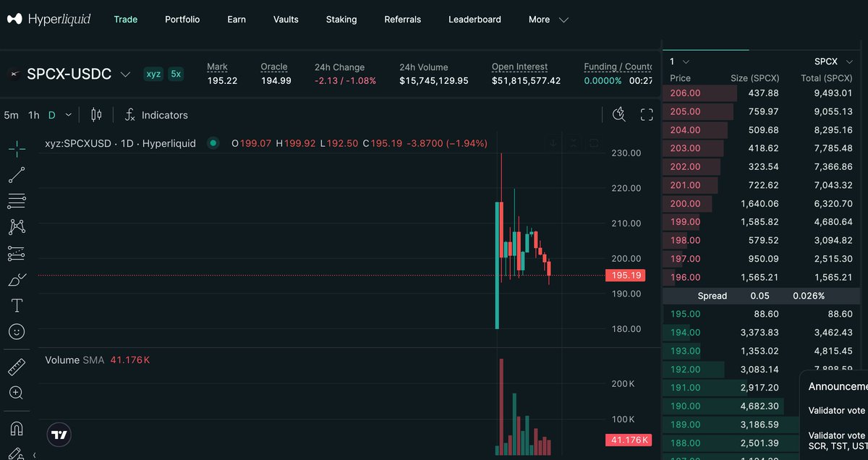Click the 3,373.83 bid size value

pyautogui.click(x=759, y=332)
